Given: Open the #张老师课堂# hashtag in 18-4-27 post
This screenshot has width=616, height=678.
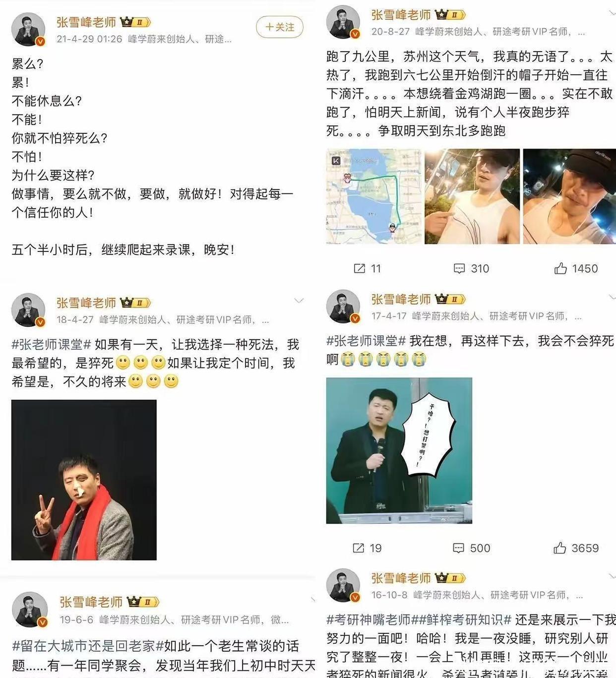Looking at the screenshot, I should pos(52,344).
